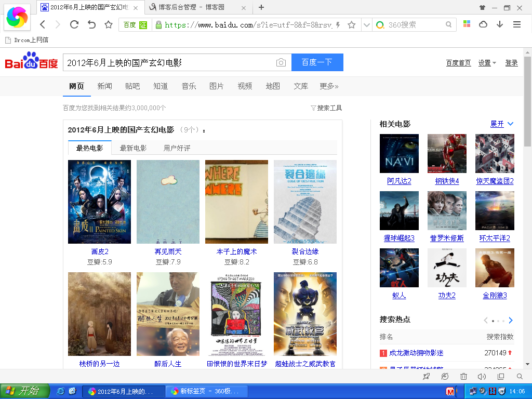Click the 钢铁侠4 poster thumbnail
This screenshot has height=399, width=532.
tap(447, 153)
